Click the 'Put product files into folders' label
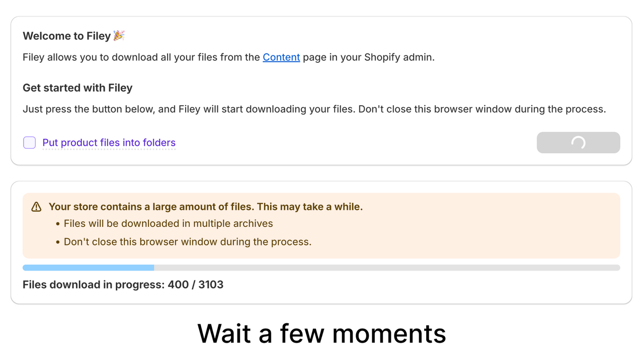 pos(109,143)
